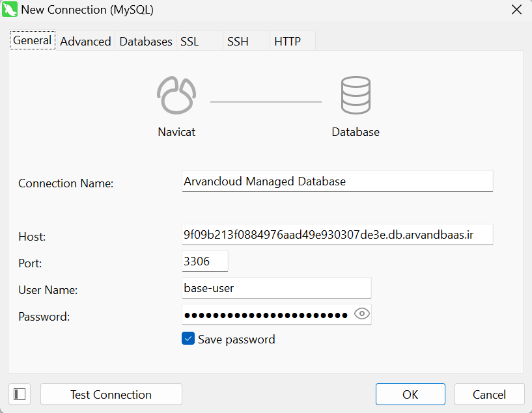Click the Cancel button

(x=489, y=394)
